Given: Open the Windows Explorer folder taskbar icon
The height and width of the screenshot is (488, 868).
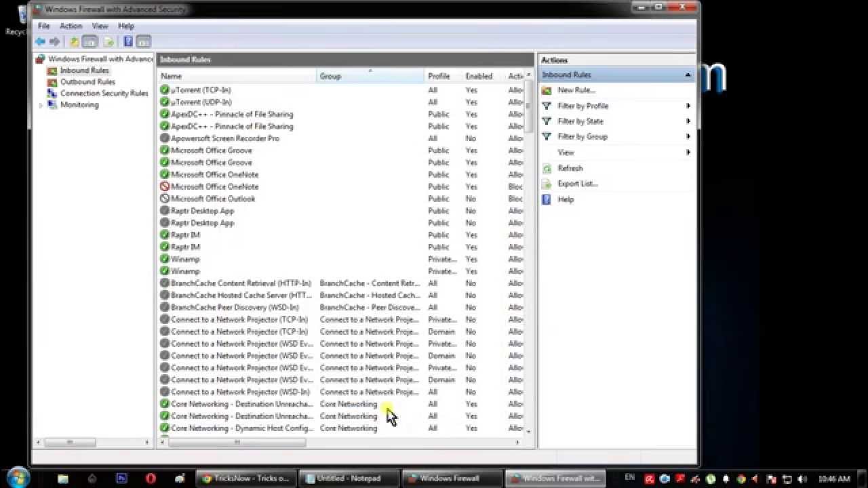Looking at the screenshot, I should coord(63,479).
